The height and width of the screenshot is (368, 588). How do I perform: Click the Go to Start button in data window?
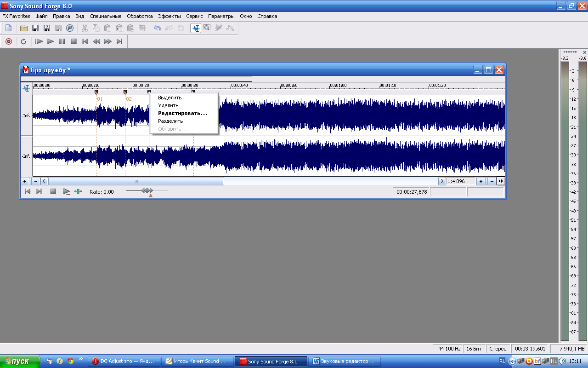pyautogui.click(x=28, y=191)
